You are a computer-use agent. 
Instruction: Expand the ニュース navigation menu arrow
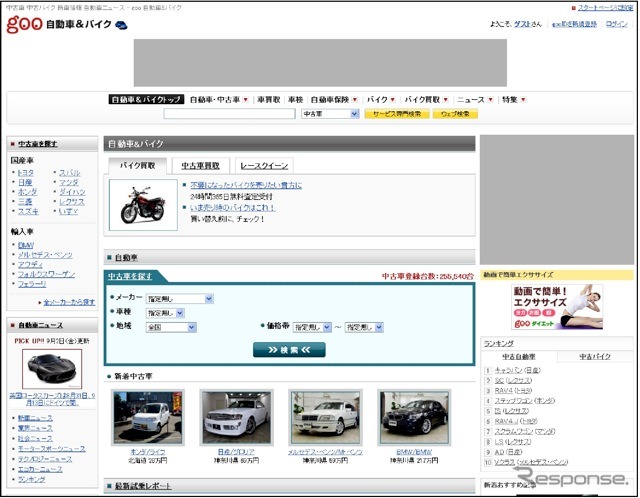491,100
